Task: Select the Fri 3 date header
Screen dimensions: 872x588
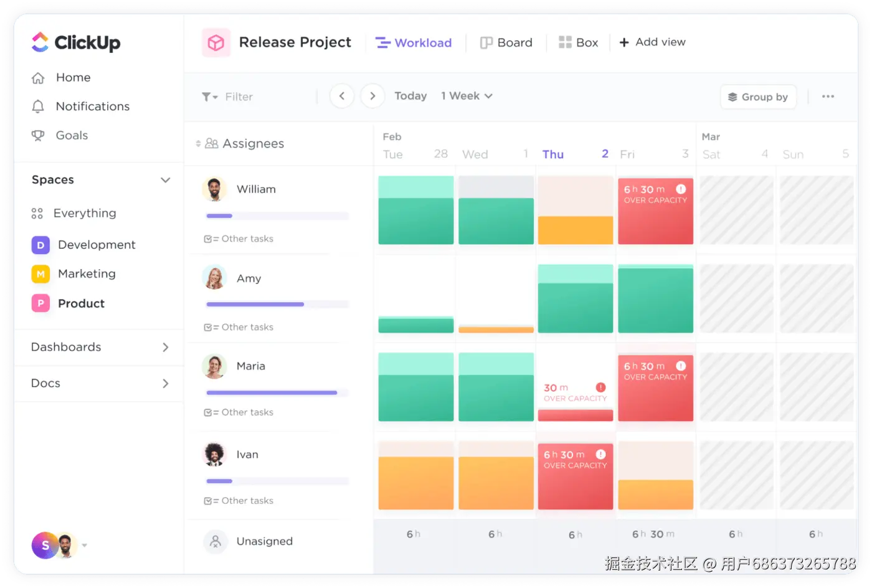Action: coord(655,154)
